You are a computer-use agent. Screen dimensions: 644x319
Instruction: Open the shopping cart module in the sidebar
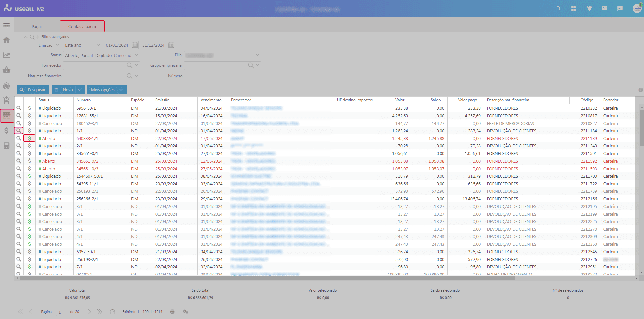(x=6, y=100)
